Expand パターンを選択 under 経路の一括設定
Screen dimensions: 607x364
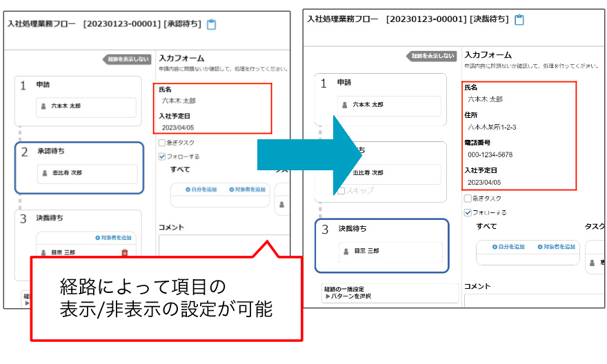point(348,296)
